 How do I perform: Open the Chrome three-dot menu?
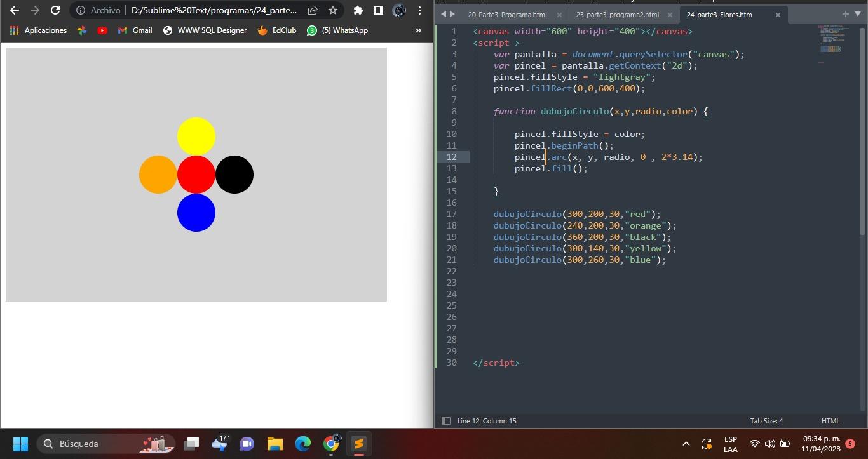420,10
